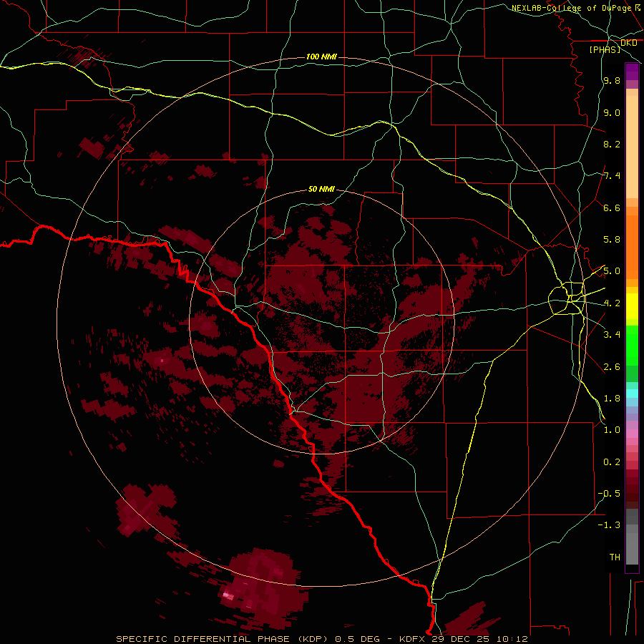Viewport: 644px width, 644px height.
Task: Click the 'OKD' label above the color scale
Action: 629,43
